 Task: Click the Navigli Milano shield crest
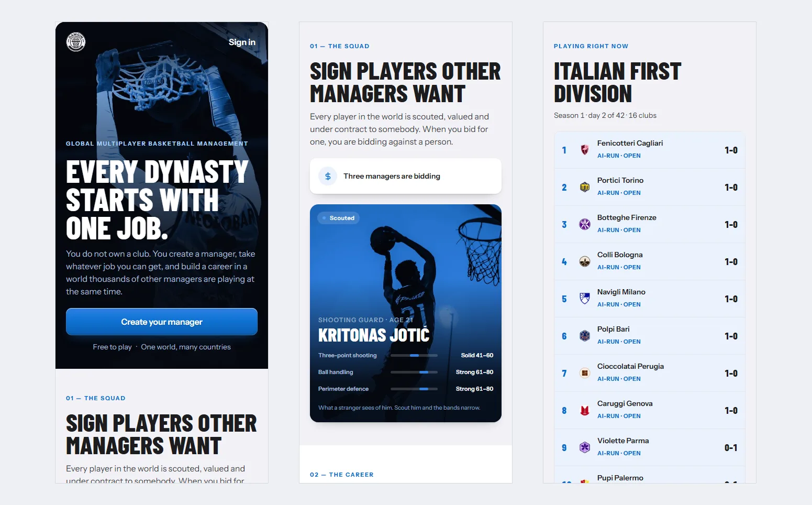point(585,299)
